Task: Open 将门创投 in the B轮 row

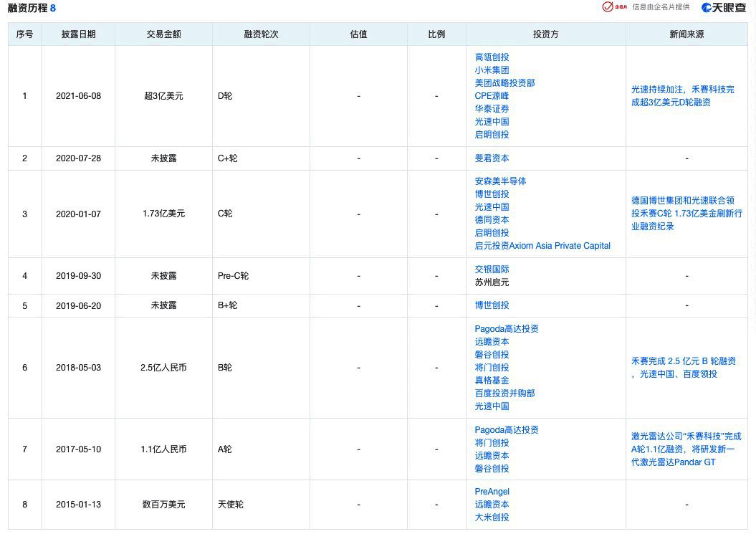Action: click(x=492, y=368)
